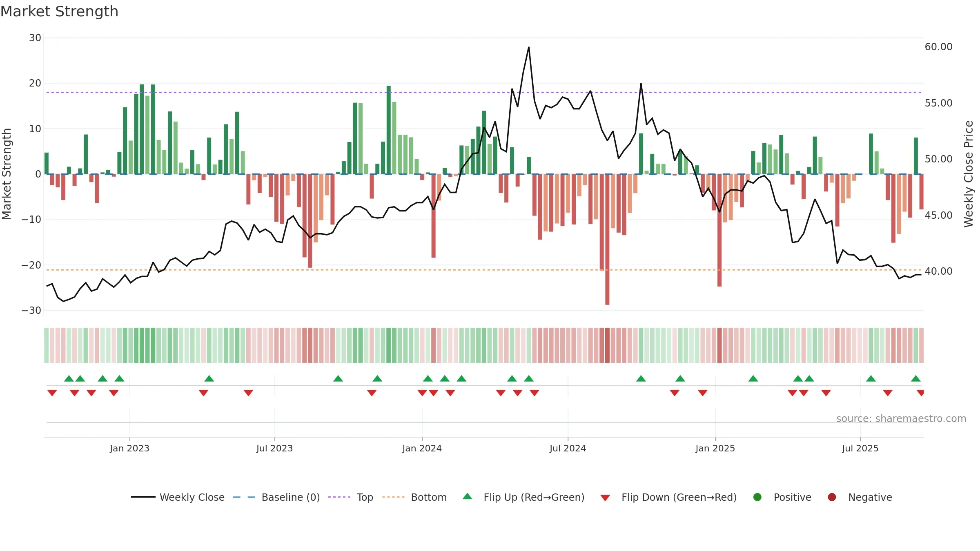The height and width of the screenshot is (551, 980).
Task: Toggle the Bottom legend entry
Action: click(x=414, y=497)
